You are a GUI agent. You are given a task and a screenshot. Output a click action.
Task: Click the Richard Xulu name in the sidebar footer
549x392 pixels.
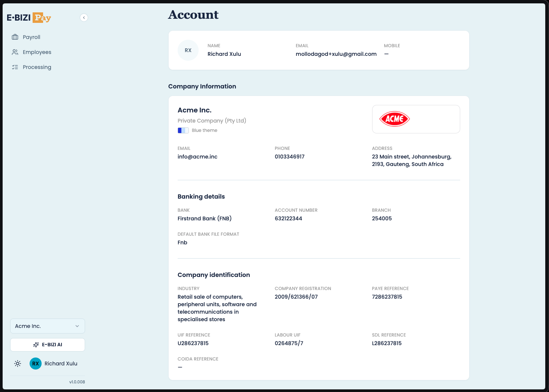tap(61, 364)
